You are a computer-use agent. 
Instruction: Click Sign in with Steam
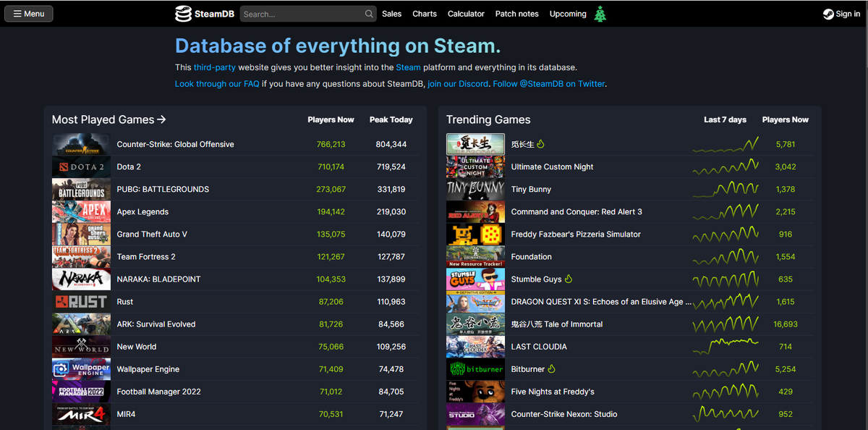click(842, 14)
